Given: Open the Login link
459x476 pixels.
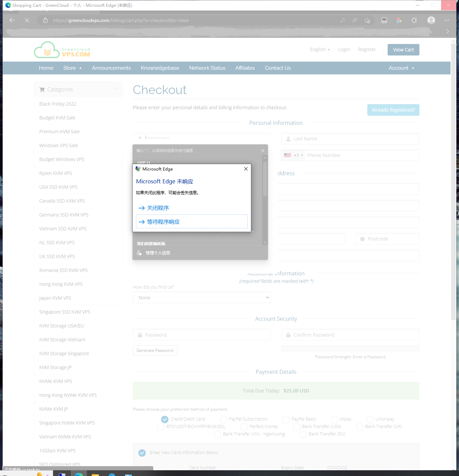Looking at the screenshot, I should click(344, 49).
